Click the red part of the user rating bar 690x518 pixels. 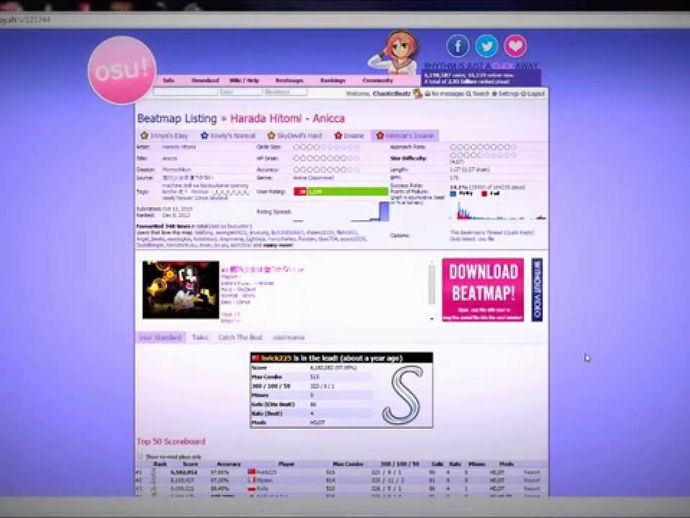point(300,191)
